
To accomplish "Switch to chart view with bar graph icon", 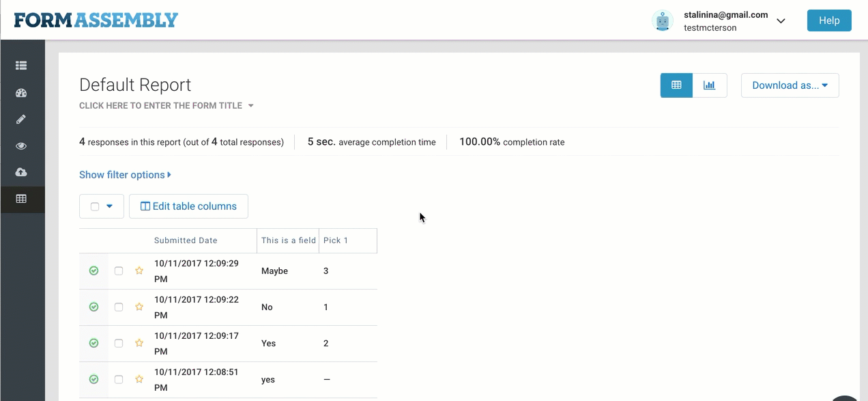I will [710, 85].
